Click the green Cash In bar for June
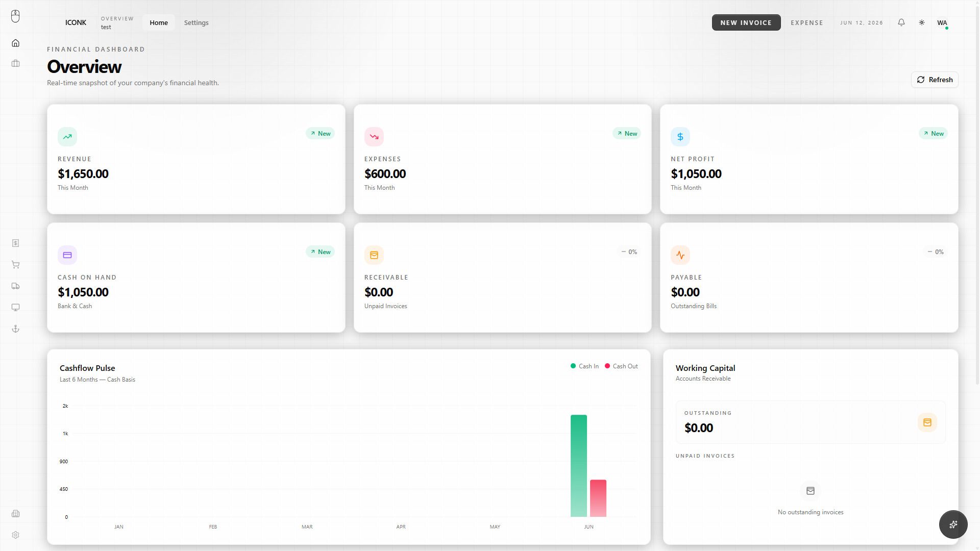Viewport: 980px width, 551px height. pos(579,466)
